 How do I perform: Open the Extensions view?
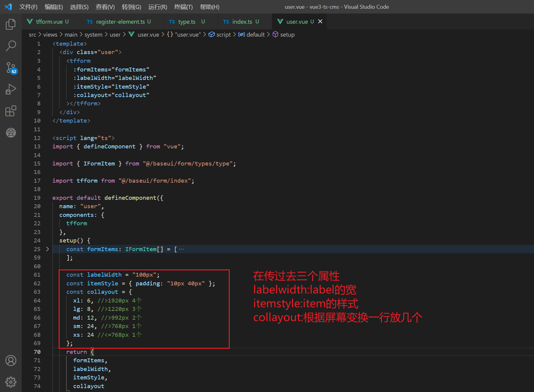[11, 111]
